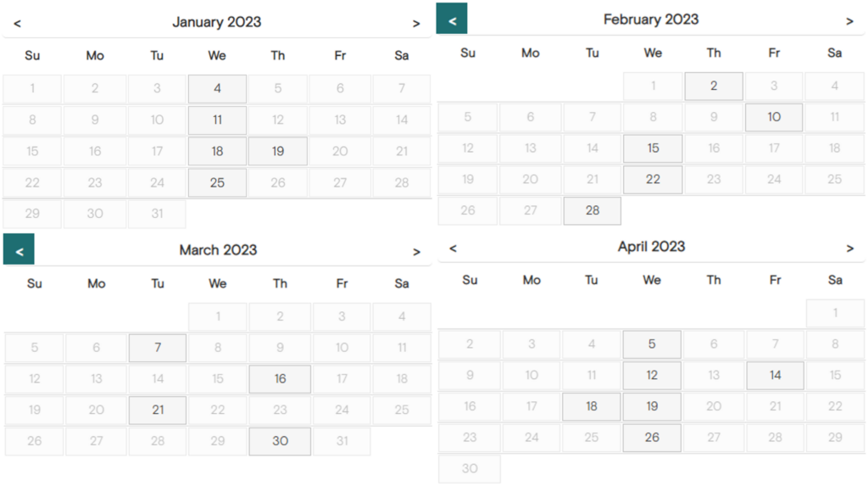Select March 7 available date
868x486 pixels.
click(x=158, y=348)
